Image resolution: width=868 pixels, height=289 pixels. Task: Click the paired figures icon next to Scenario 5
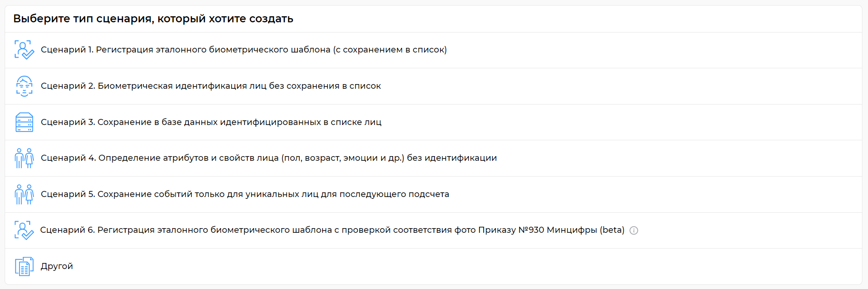point(24,194)
